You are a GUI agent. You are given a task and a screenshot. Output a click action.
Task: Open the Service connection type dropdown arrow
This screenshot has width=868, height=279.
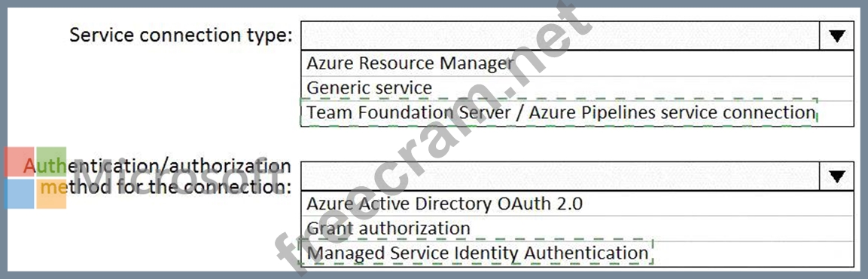coord(836,36)
